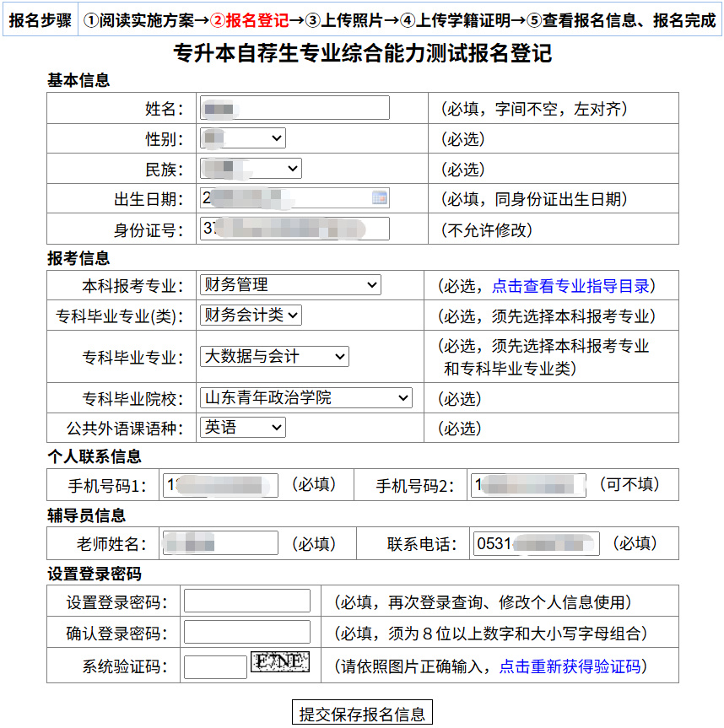The height and width of the screenshot is (728, 724).
Task: Click the 提交保存报名信息 submit button
Action: point(362,713)
